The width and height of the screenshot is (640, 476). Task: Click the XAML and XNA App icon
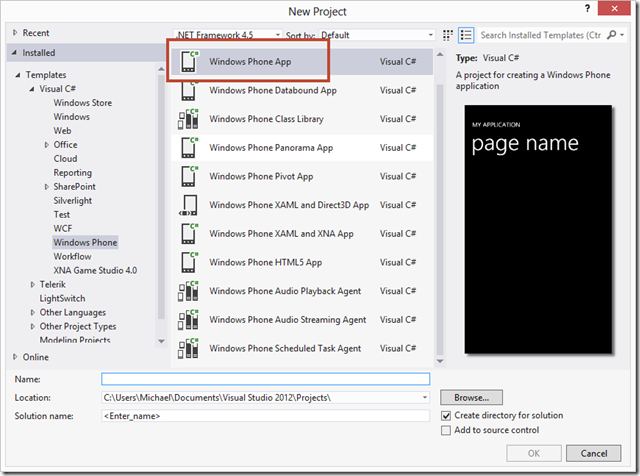point(189,234)
